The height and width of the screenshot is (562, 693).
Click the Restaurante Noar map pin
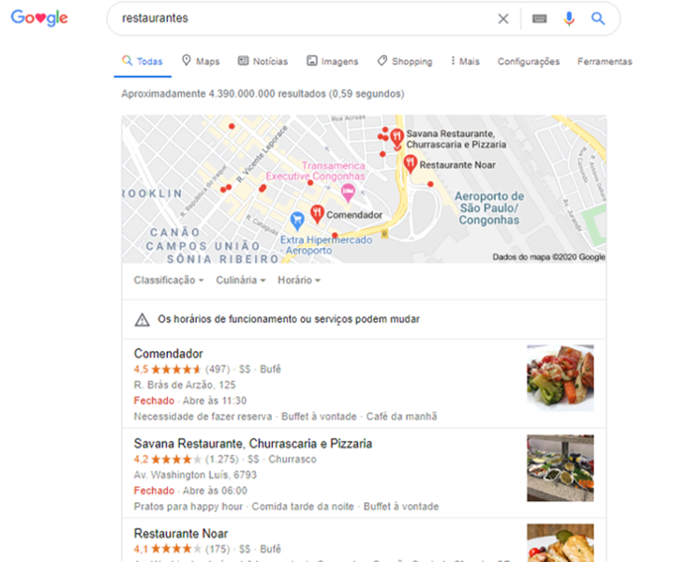(410, 164)
